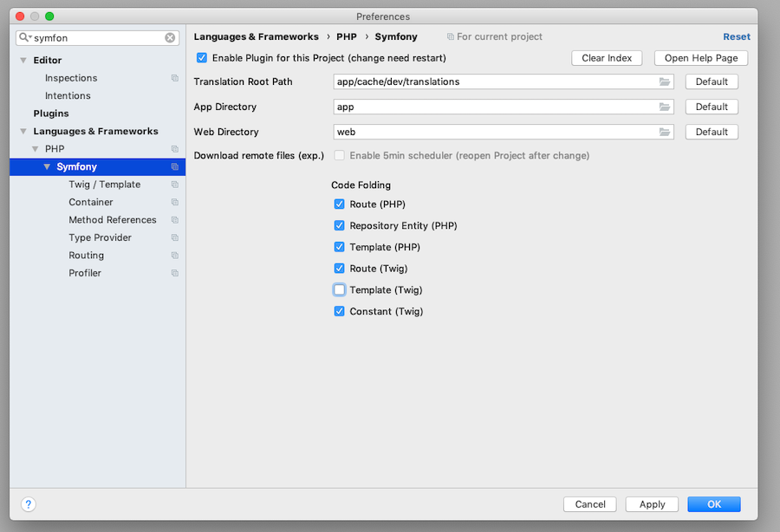The width and height of the screenshot is (780, 532).
Task: Apply the preference changes
Action: click(652, 504)
